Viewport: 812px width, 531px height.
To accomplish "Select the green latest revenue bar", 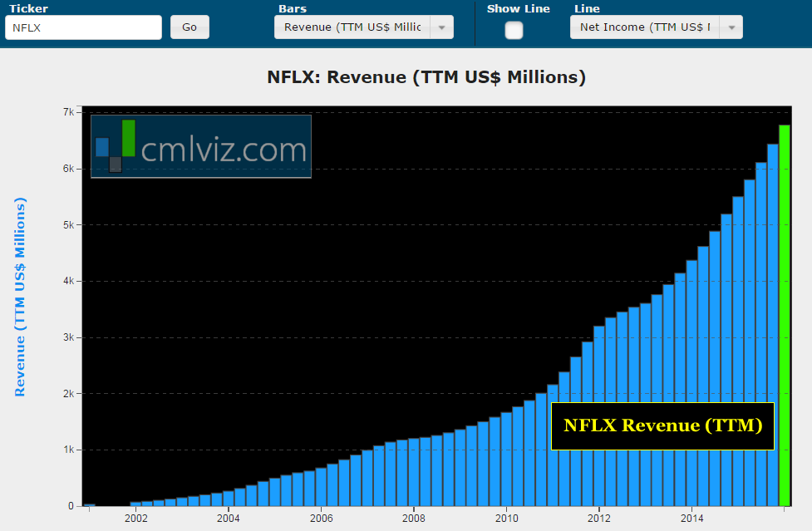I will coord(785,315).
